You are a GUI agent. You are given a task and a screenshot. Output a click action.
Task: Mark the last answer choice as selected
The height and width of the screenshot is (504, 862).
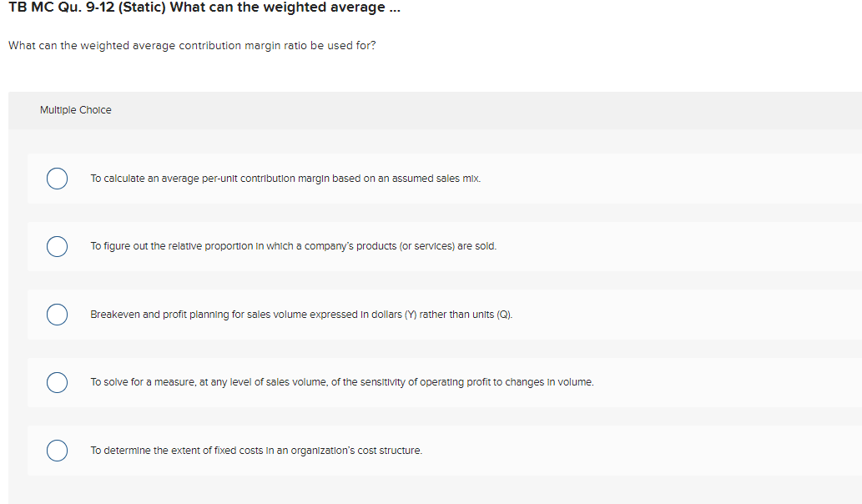[57, 451]
